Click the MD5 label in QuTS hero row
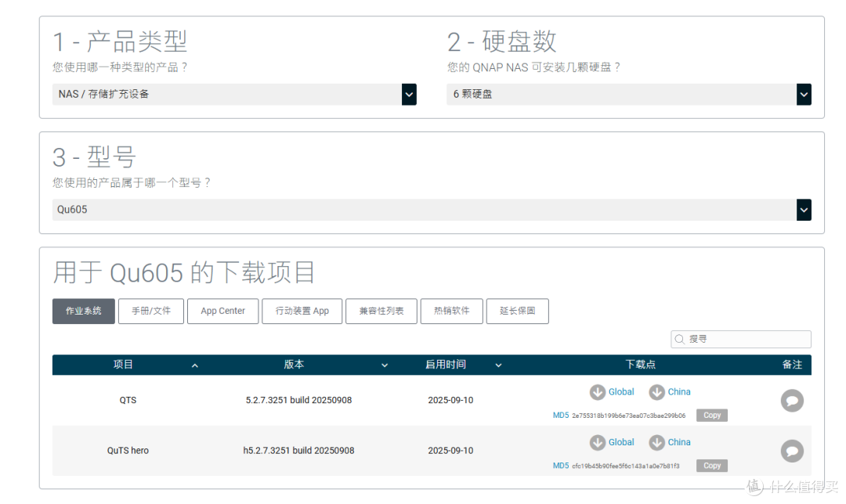Image resolution: width=846 pixels, height=504 pixels. click(x=561, y=466)
